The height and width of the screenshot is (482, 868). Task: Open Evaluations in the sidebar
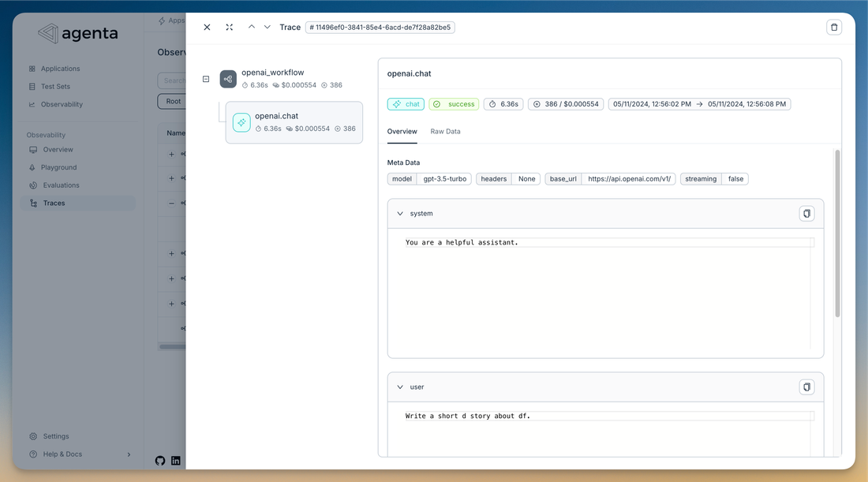pos(61,185)
